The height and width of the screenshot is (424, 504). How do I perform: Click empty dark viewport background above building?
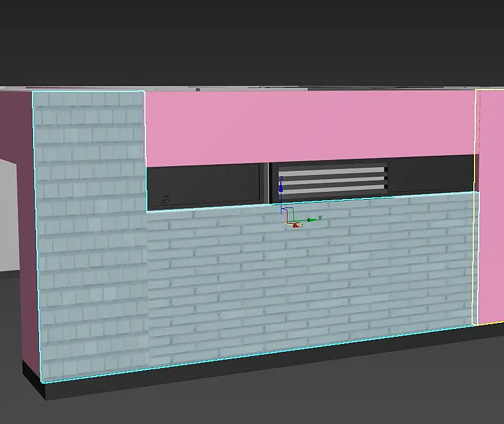click(252, 41)
